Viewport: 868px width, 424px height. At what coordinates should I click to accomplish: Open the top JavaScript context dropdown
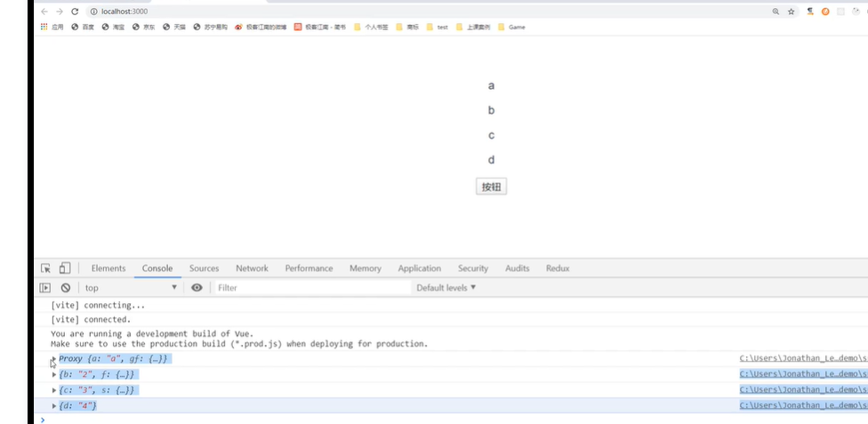click(x=131, y=287)
